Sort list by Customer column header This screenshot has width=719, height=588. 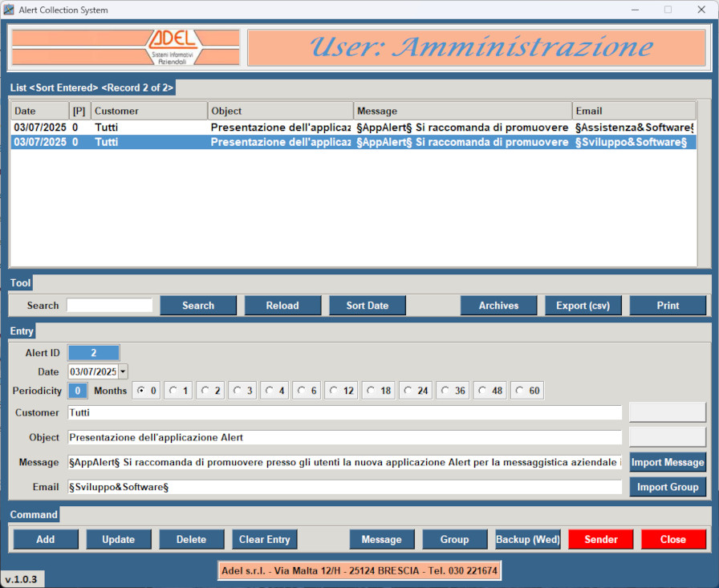click(x=148, y=111)
